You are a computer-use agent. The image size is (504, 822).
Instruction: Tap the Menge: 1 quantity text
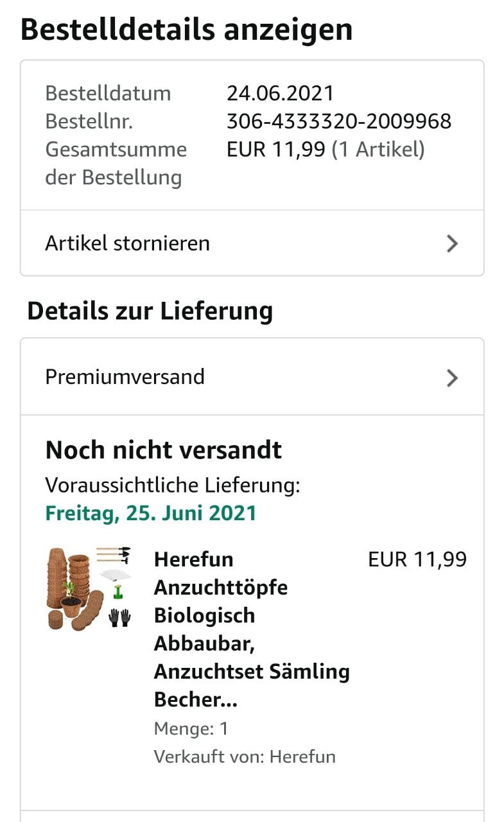(191, 728)
